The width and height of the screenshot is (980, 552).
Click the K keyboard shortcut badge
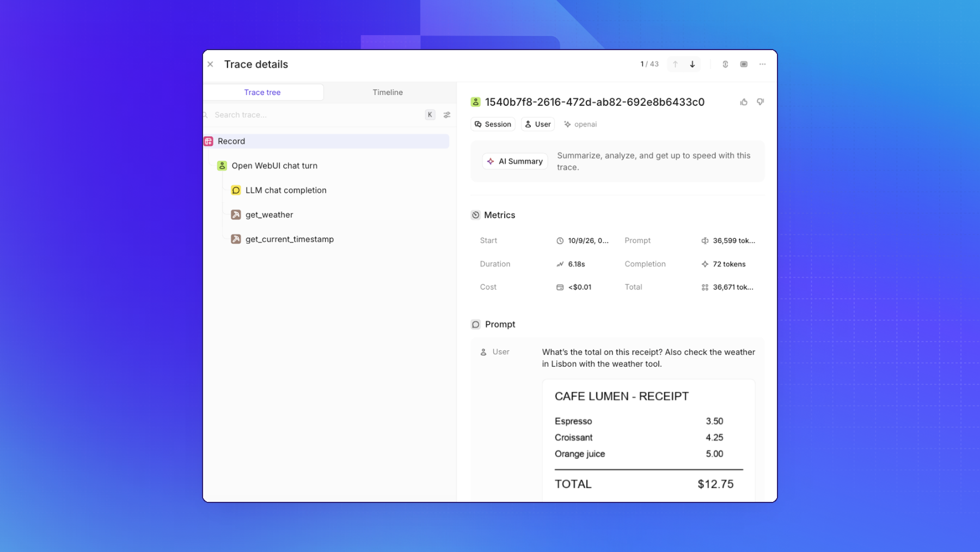pos(430,115)
